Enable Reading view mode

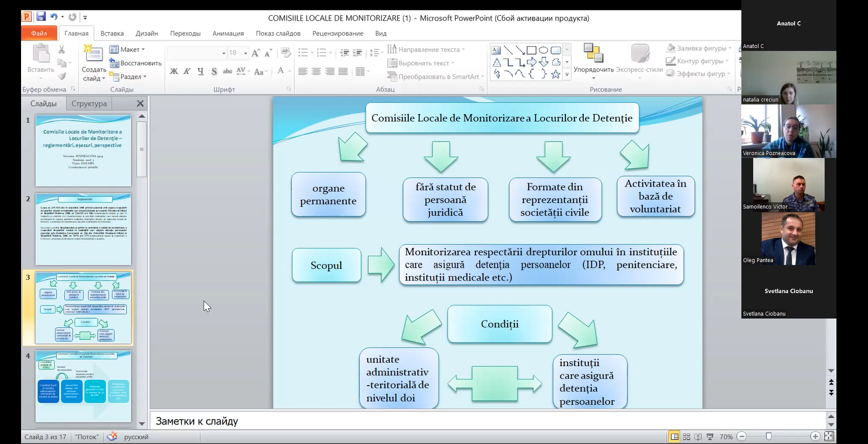[x=698, y=437]
